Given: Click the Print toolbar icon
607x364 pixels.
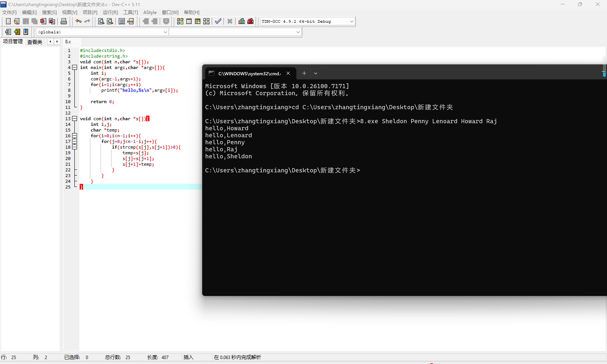Looking at the screenshot, I should point(64,21).
